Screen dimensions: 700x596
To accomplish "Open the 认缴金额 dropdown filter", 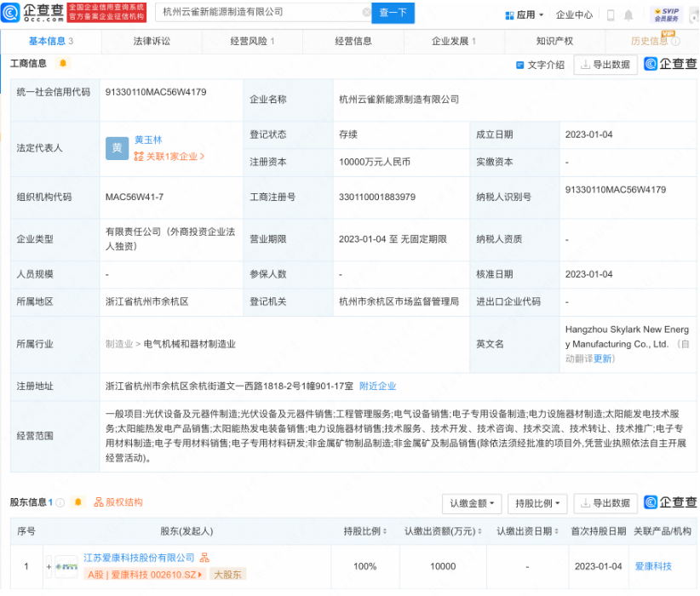I will click(x=472, y=503).
